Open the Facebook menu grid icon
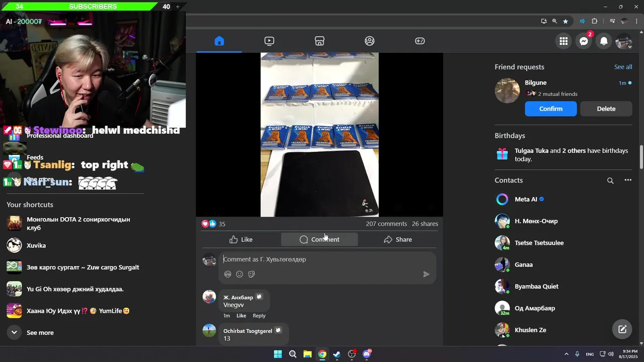Screen dimensions: 644x362 (x=563, y=41)
